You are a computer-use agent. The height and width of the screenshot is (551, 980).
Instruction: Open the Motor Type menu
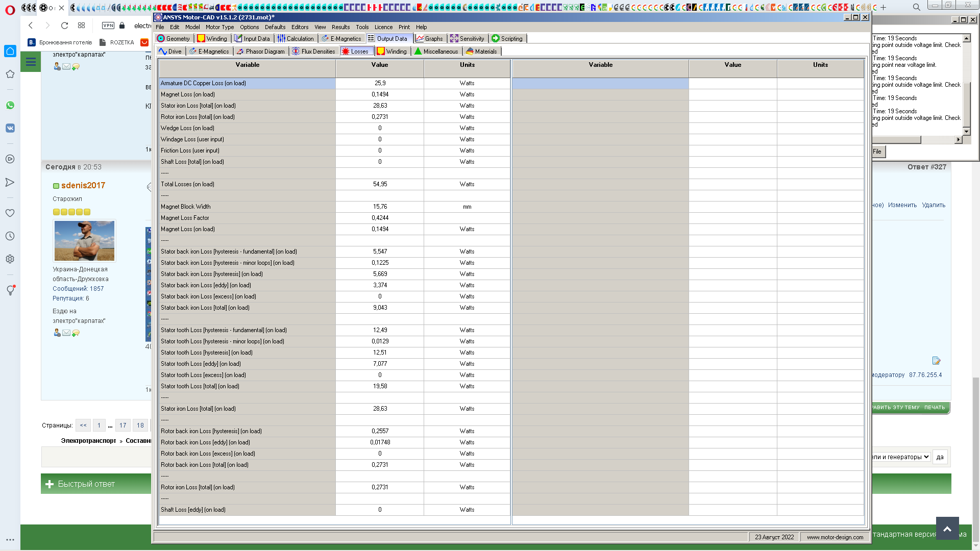coord(220,27)
